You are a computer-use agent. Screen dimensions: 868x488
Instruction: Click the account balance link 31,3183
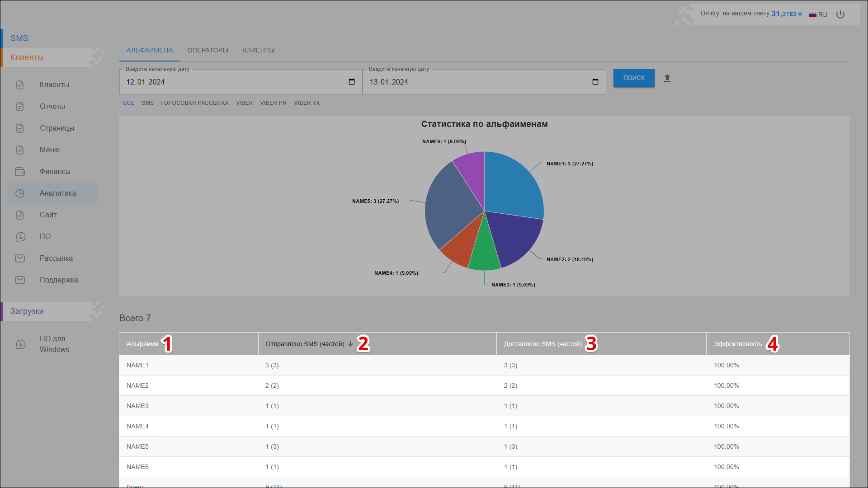(786, 14)
